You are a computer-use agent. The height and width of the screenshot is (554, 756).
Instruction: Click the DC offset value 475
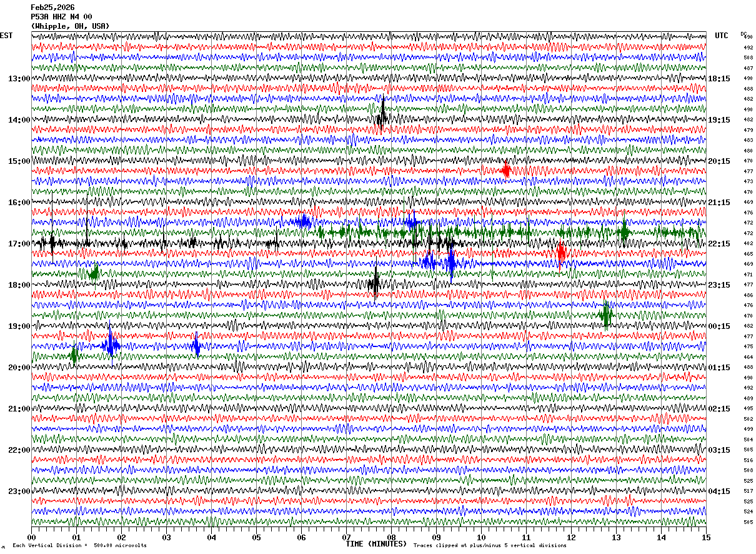pos(748,346)
